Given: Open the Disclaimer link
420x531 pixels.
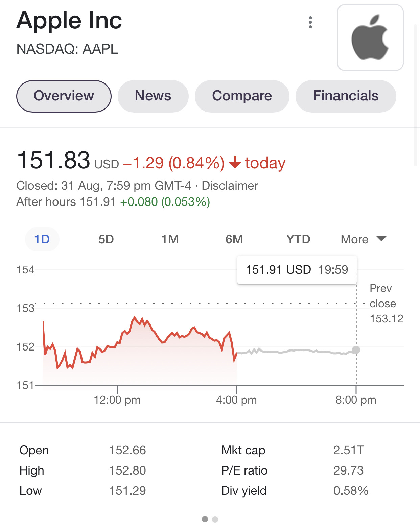Looking at the screenshot, I should click(230, 186).
